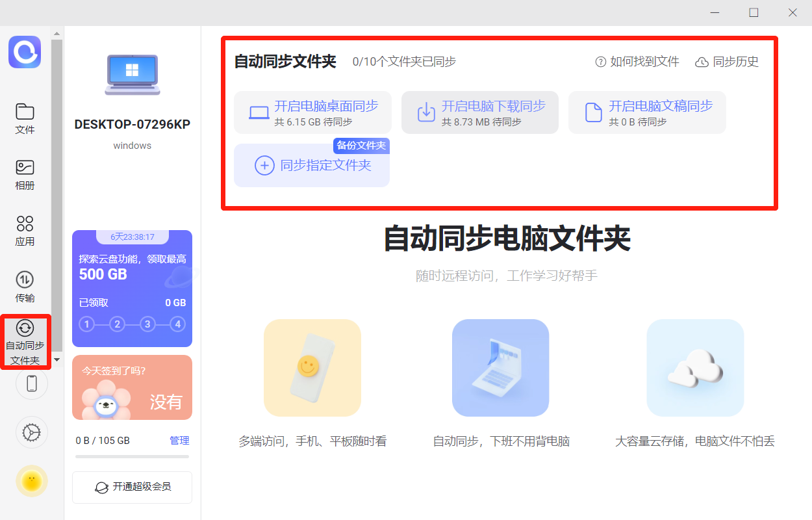812x520 pixels.
Task: Click the 自动同步文件夹 panel title
Action: pos(285,62)
